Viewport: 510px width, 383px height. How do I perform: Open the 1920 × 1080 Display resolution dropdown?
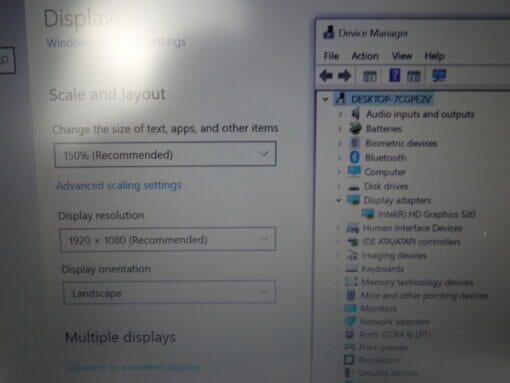tap(168, 239)
